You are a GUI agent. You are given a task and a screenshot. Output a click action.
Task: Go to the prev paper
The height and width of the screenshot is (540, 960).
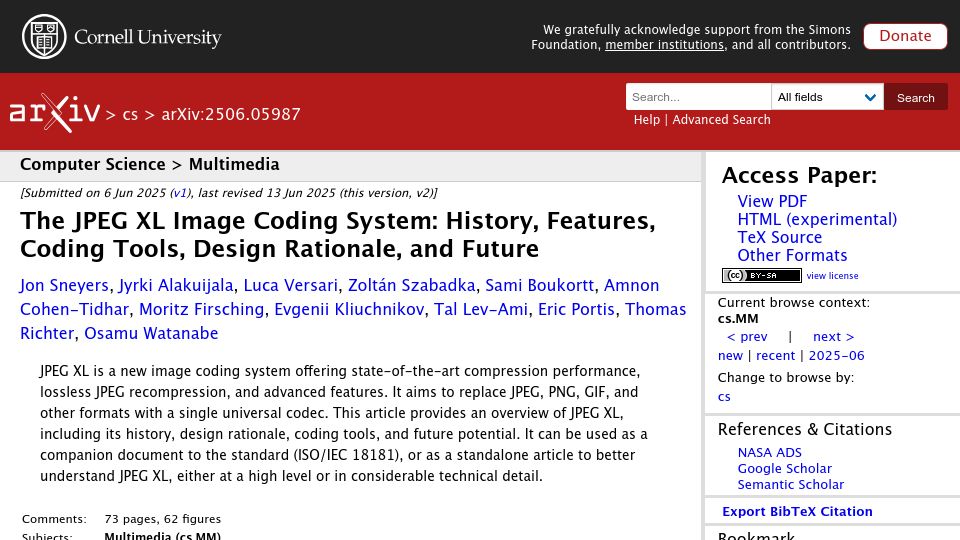coord(747,337)
